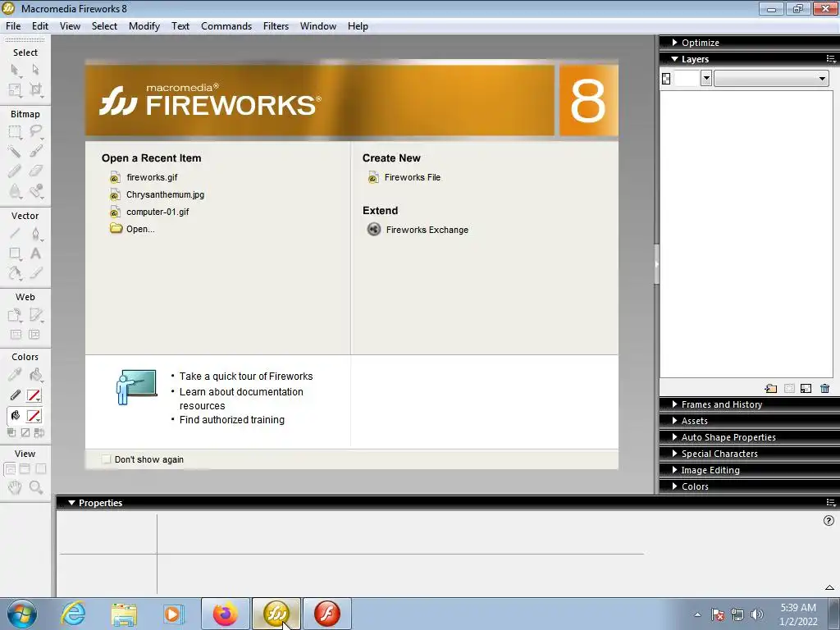Click the New Bitmap Image icon
Viewport: 840px width, 630px height.
pos(806,388)
